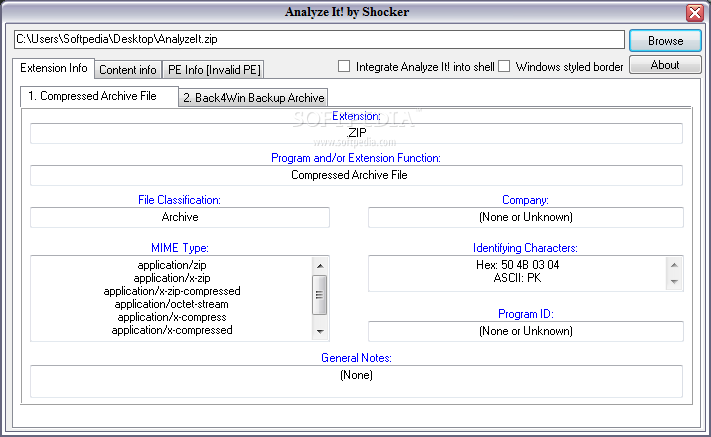
Task: Select the application/octet-stream MIME entry
Action: click(x=172, y=304)
